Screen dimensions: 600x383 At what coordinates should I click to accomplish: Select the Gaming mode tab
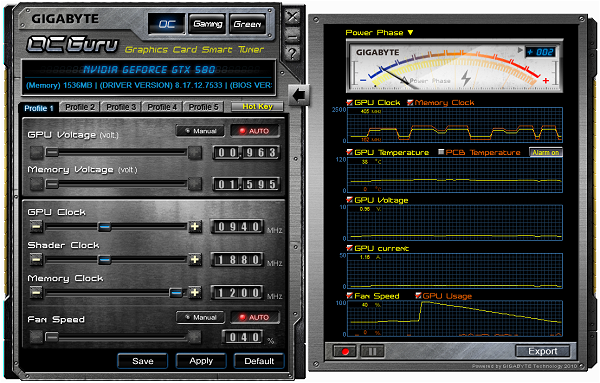pos(207,24)
